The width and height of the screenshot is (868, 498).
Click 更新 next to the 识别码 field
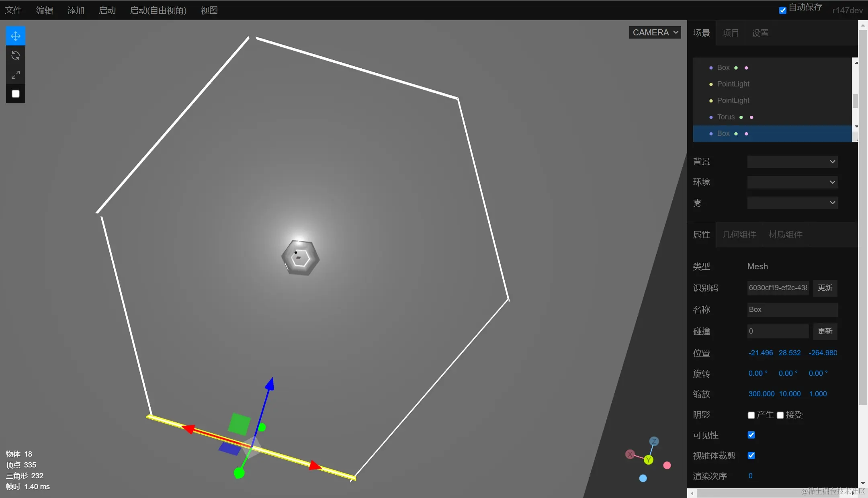click(825, 288)
